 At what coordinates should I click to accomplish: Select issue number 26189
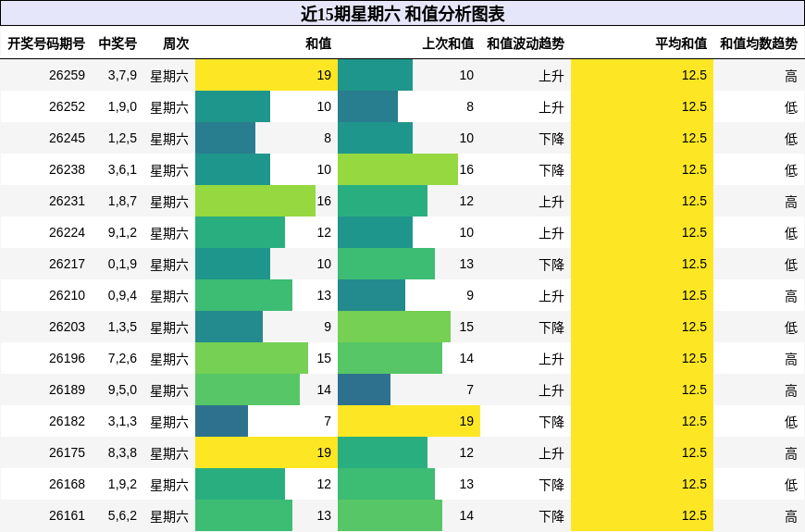[x=68, y=390]
